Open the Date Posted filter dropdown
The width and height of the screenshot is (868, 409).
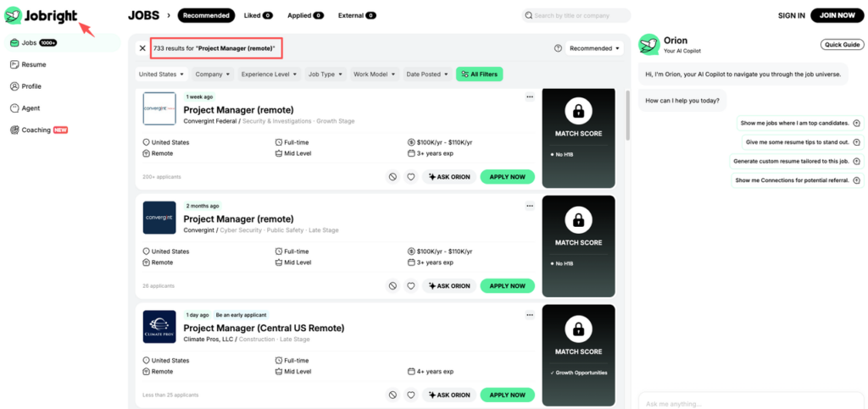[428, 74]
